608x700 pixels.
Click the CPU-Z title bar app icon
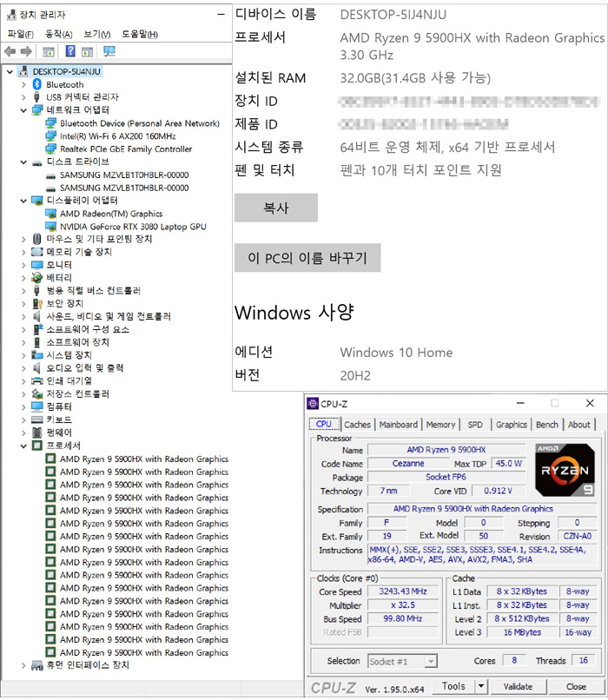pyautogui.click(x=313, y=404)
